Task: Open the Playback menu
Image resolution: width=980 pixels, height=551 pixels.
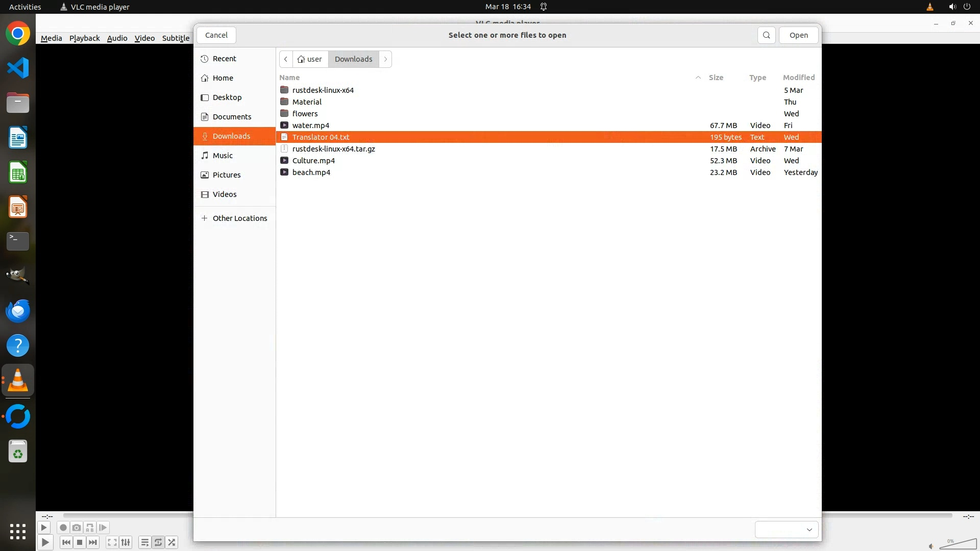Action: [84, 38]
